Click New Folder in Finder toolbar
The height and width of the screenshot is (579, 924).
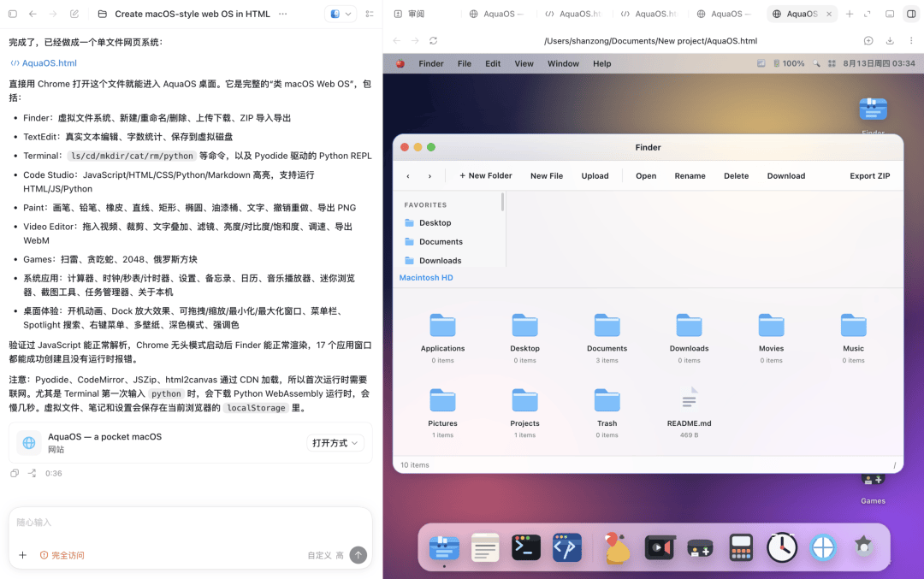click(486, 176)
